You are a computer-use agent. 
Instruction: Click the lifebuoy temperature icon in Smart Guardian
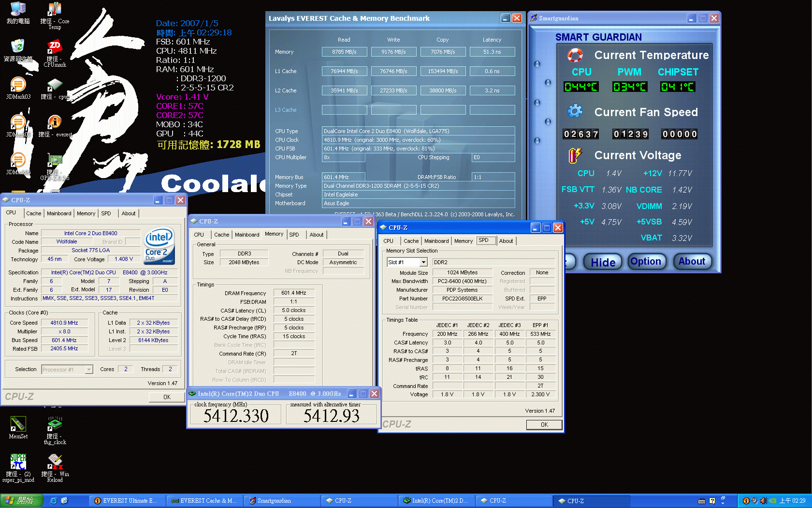[575, 55]
